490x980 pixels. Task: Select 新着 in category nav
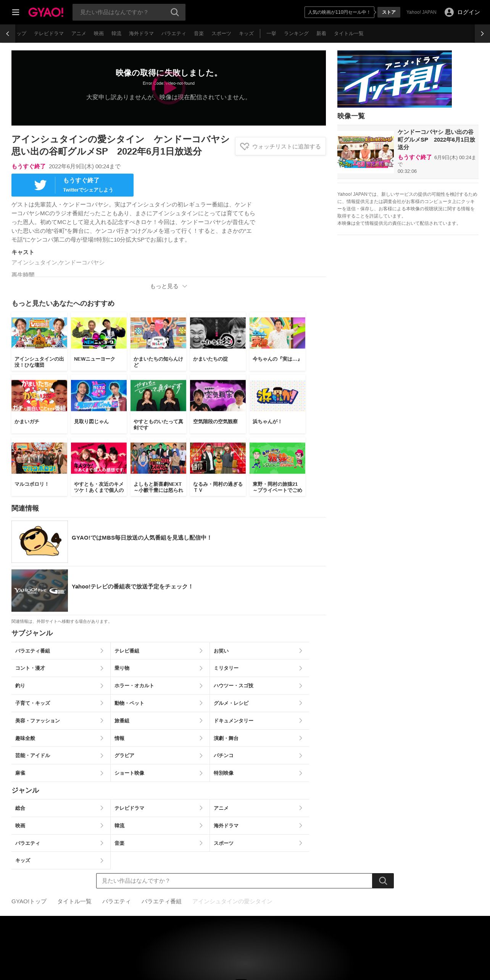tap(321, 34)
